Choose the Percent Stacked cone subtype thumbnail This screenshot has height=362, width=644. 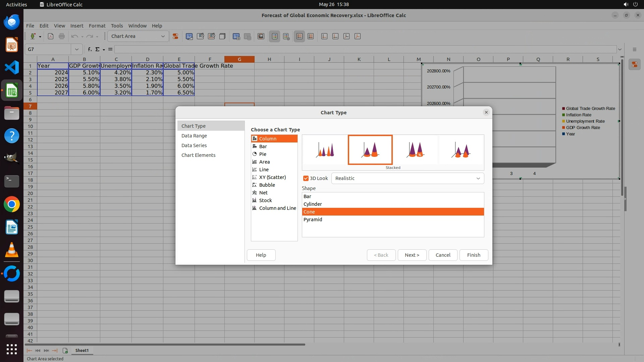coord(416,150)
